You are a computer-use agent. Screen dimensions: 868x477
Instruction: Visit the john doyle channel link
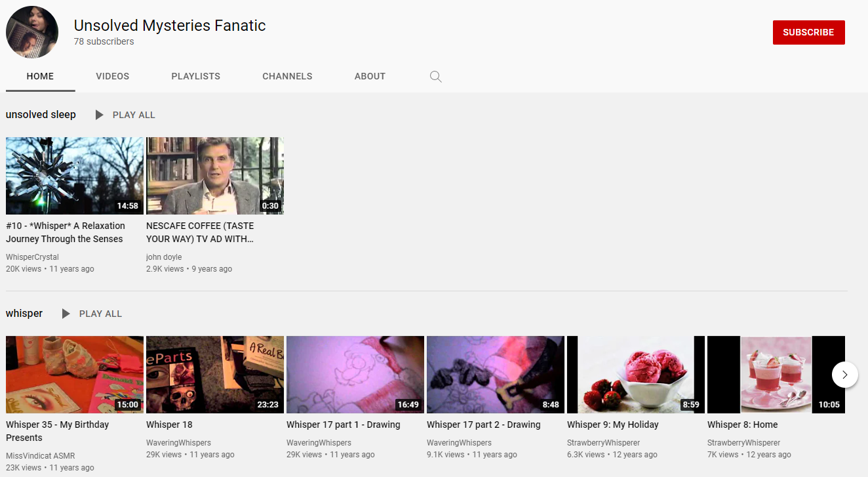click(164, 257)
